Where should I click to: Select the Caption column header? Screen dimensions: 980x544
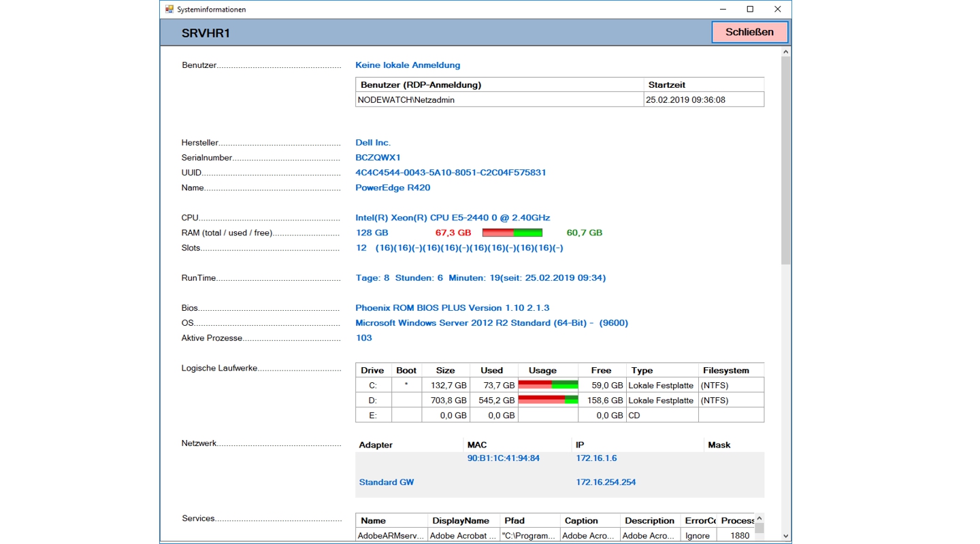590,521
